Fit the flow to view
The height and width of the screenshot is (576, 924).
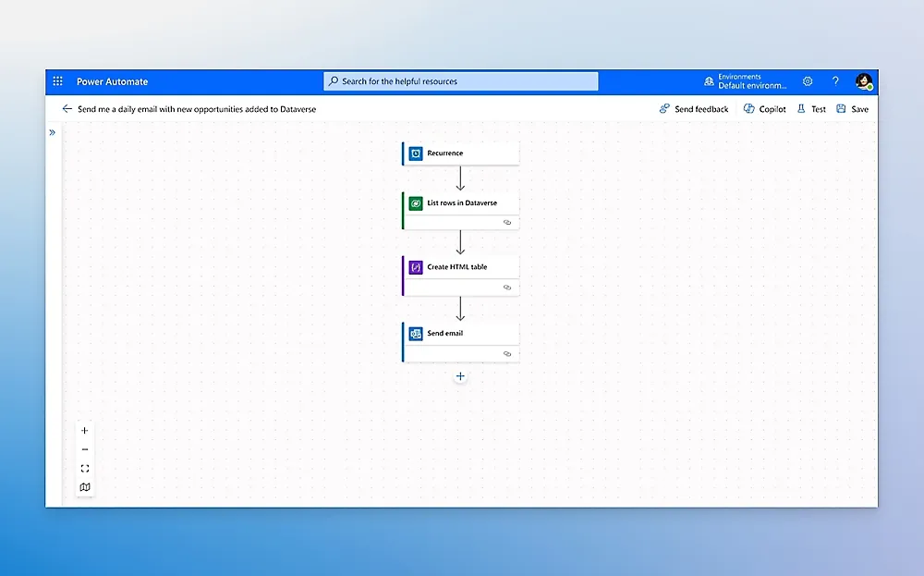pos(85,469)
